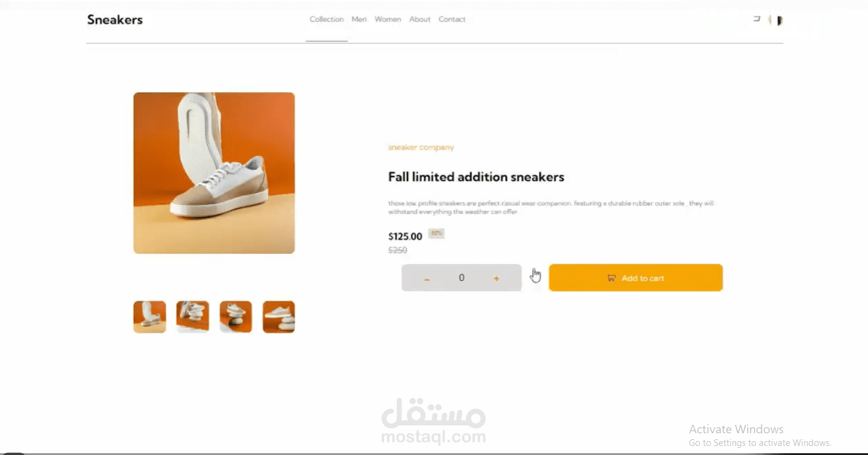Select the fourth sneaker thumbnail

coord(278,317)
